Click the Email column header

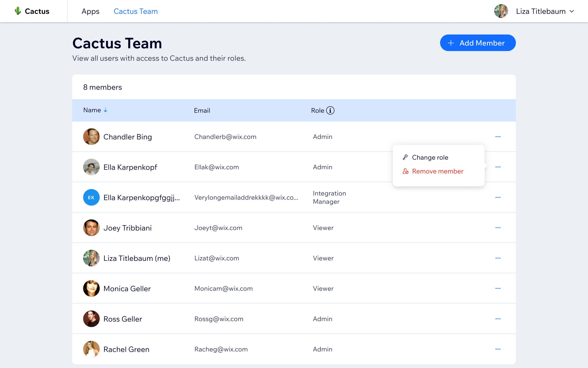click(x=202, y=110)
